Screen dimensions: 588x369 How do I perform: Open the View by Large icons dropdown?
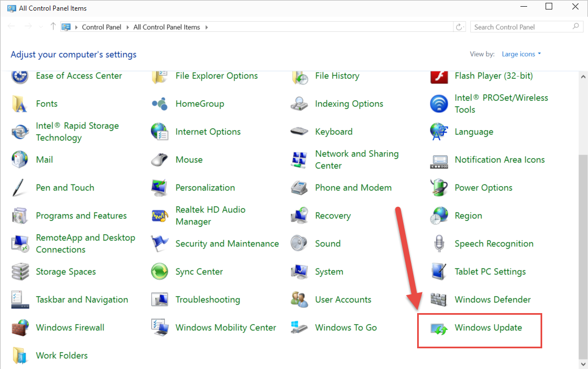[x=522, y=54]
